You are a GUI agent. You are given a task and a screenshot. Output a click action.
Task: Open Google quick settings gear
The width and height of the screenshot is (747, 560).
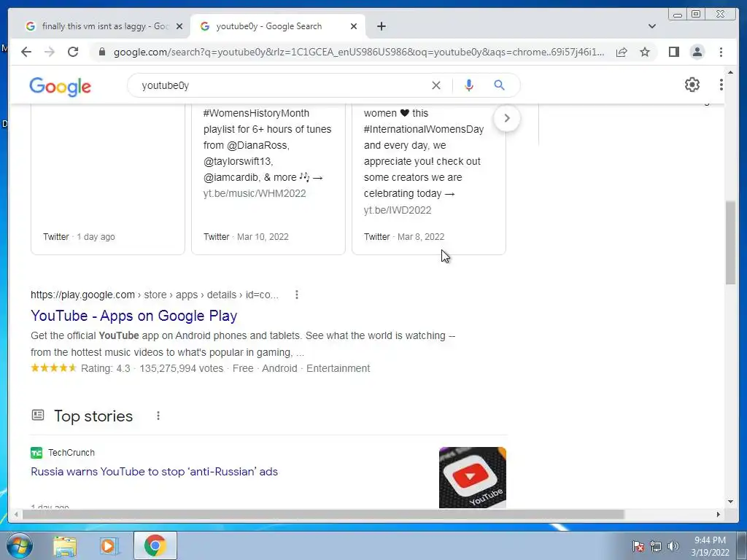coord(692,85)
